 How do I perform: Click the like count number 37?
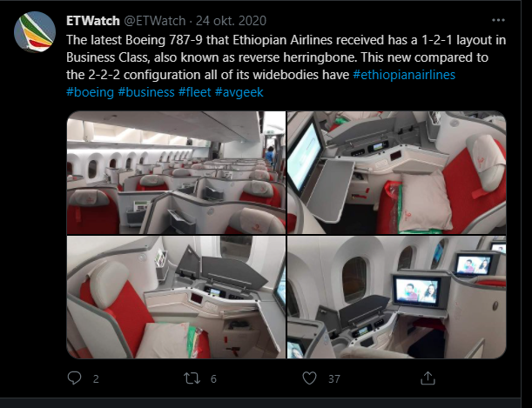(334, 379)
